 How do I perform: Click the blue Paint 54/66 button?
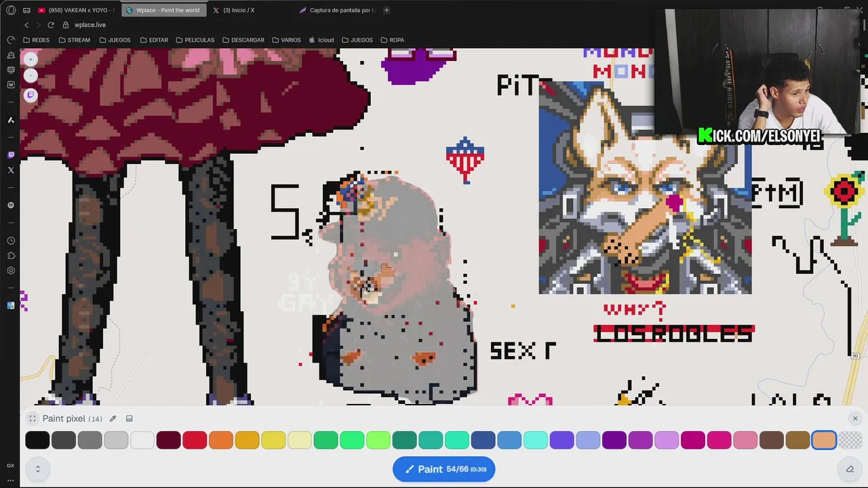click(444, 469)
